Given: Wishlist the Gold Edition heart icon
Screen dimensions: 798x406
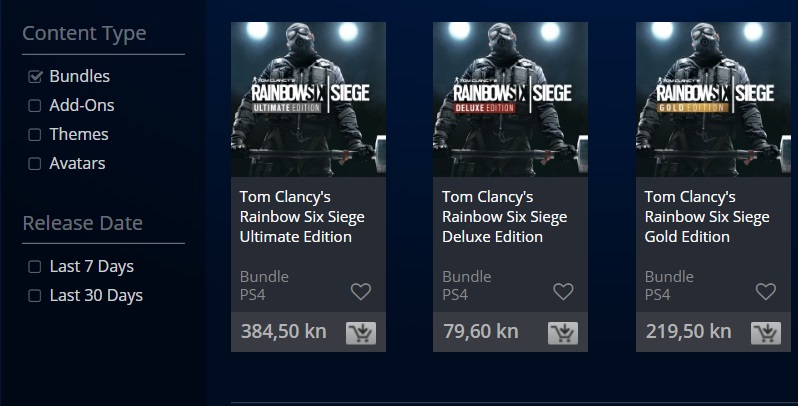Looking at the screenshot, I should (765, 292).
